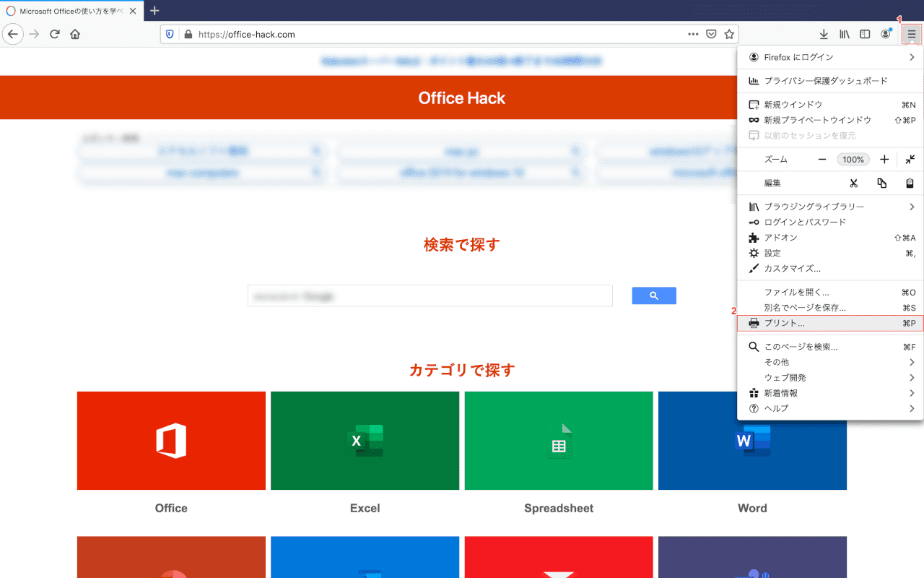This screenshot has width=924, height=578.
Task: Click the forward navigation arrow
Action: tap(34, 34)
